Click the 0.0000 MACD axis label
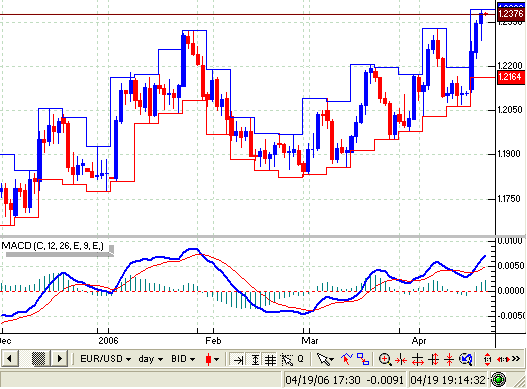Viewport: 527px width, 389px height. 511,290
